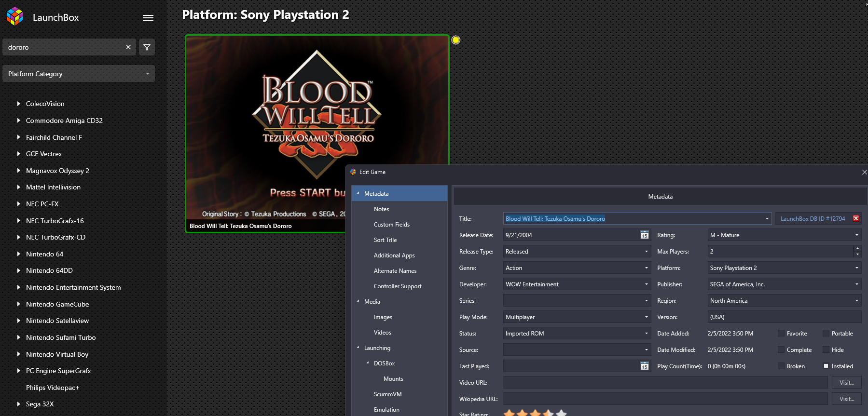Click Visit button for Wikipedia URL
This screenshot has height=416, width=868.
tap(847, 399)
